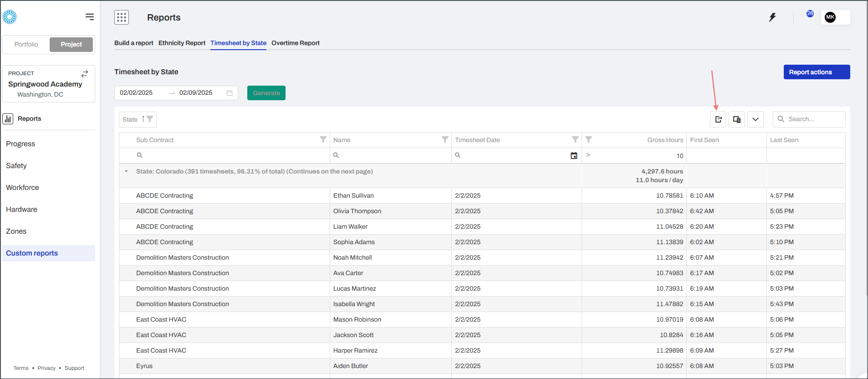Open notifications badge showing 26
The image size is (868, 379).
click(810, 14)
